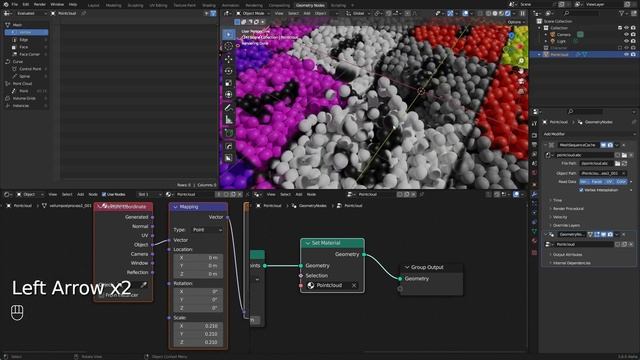This screenshot has height=360, width=640.
Task: Open the Object Data green triangle tab
Action: [534, 231]
